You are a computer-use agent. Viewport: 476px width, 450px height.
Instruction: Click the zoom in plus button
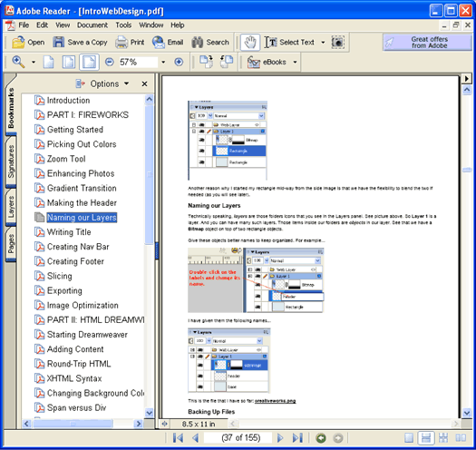point(179,62)
